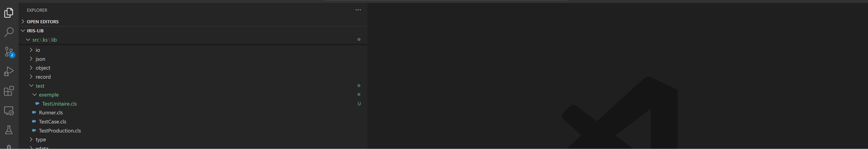Open the TestUnitaire.cls file
This screenshot has width=868, height=149.
59,104
